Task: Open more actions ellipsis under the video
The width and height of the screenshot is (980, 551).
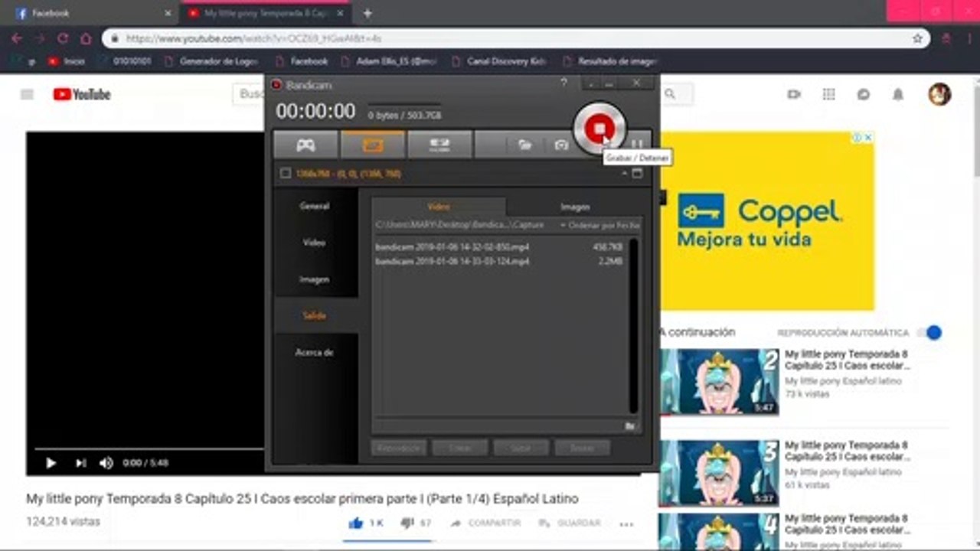Action: [x=626, y=524]
